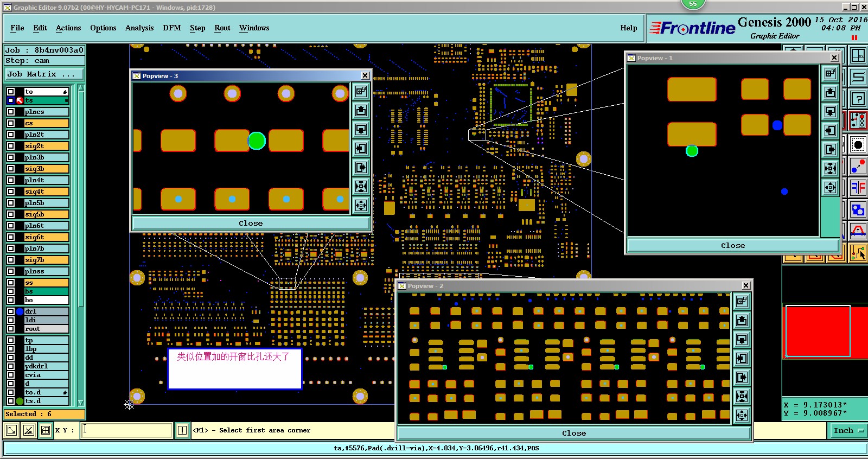This screenshot has height=459, width=868.
Task: Enable the plncs layer checkbox
Action: tap(11, 112)
